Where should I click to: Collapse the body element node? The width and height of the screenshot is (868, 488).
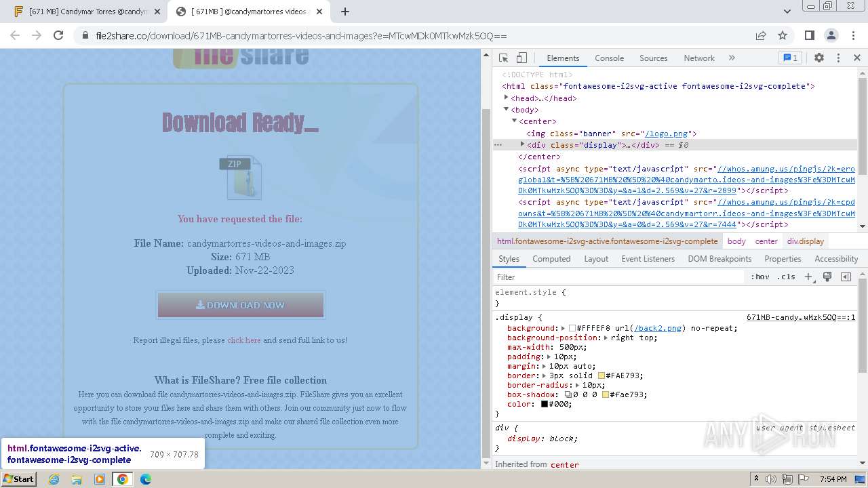(507, 109)
